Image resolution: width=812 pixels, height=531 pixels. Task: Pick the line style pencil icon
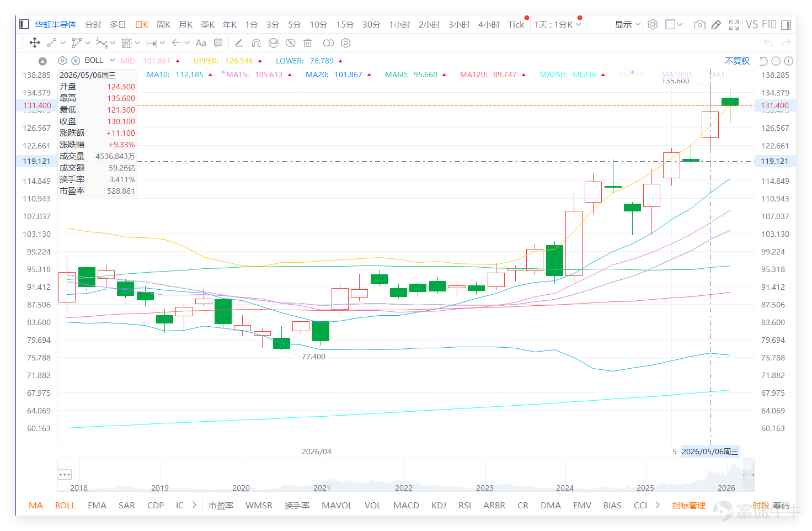[239, 43]
